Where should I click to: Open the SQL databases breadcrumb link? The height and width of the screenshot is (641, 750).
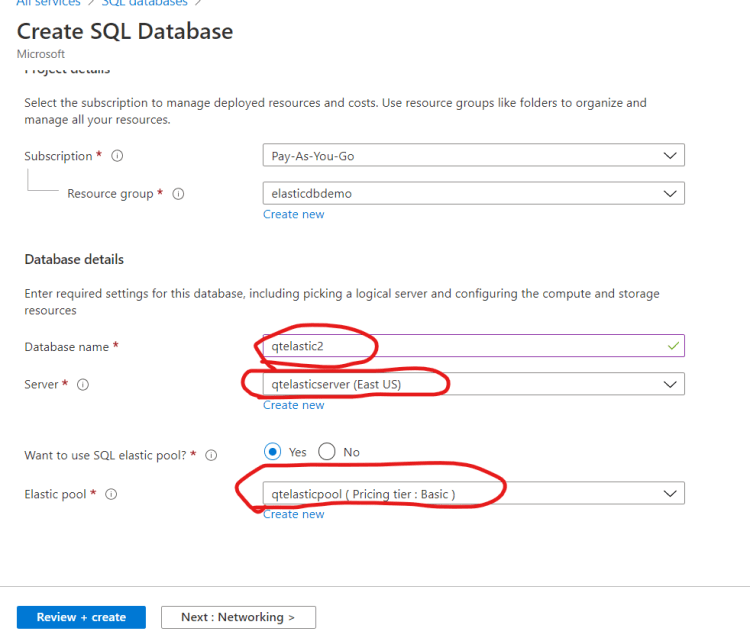144,3
